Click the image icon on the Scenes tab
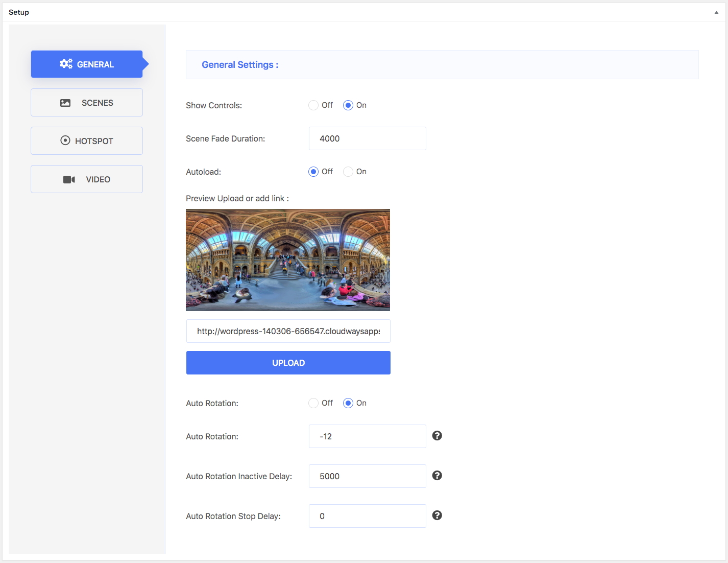This screenshot has width=728, height=563. click(65, 103)
